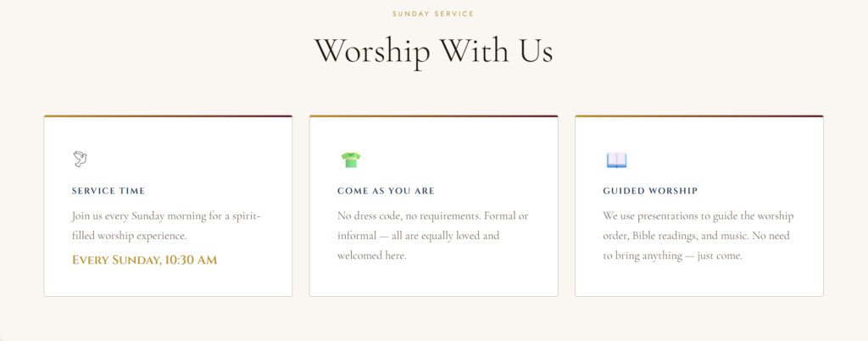Click the 'Worship With Us' heading
This screenshot has height=341, width=868.
click(x=433, y=51)
